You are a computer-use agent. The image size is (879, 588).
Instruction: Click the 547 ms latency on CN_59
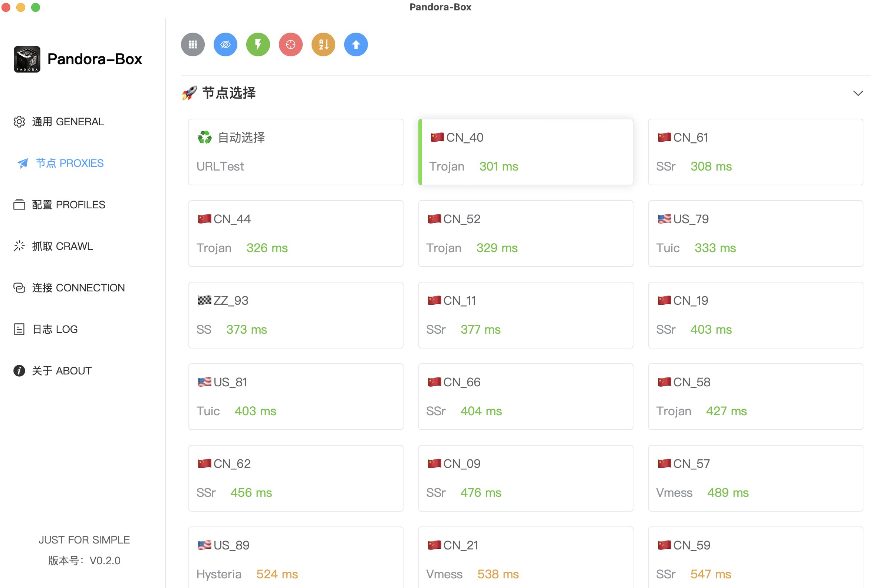[711, 574]
